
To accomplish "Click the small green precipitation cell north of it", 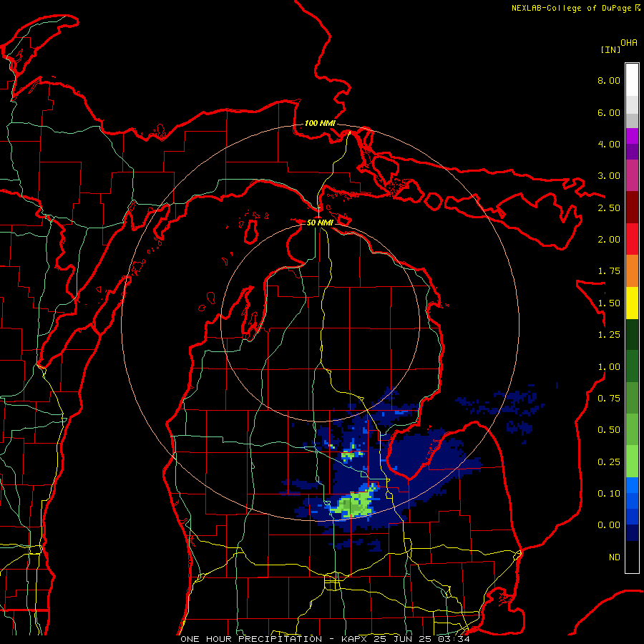I will click(x=348, y=455).
